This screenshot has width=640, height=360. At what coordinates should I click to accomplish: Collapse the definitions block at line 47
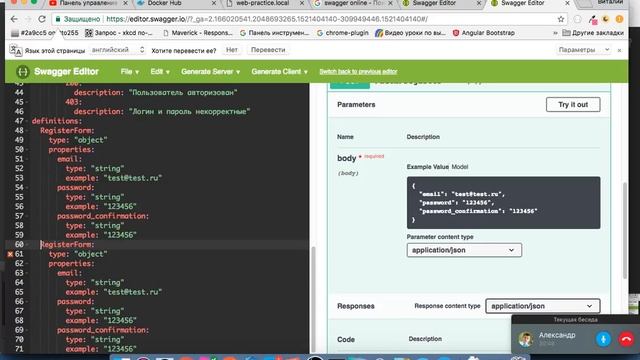click(x=27, y=121)
